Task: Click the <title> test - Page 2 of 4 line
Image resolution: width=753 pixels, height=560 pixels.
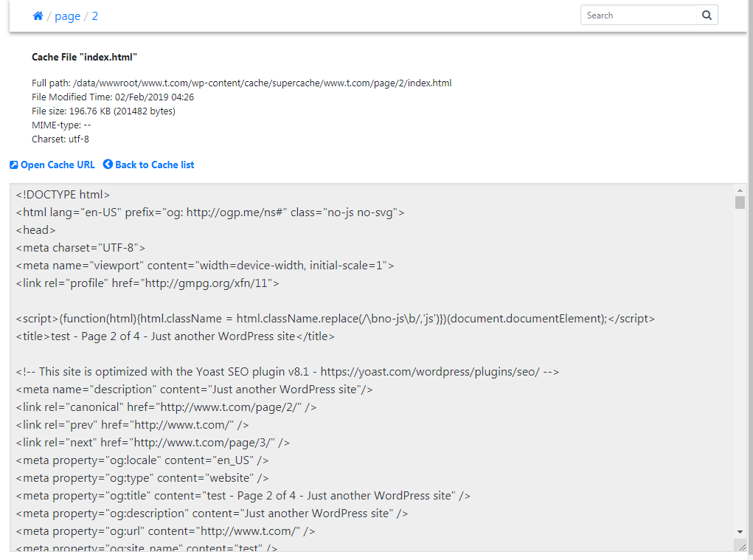Action: pyautogui.click(x=176, y=336)
